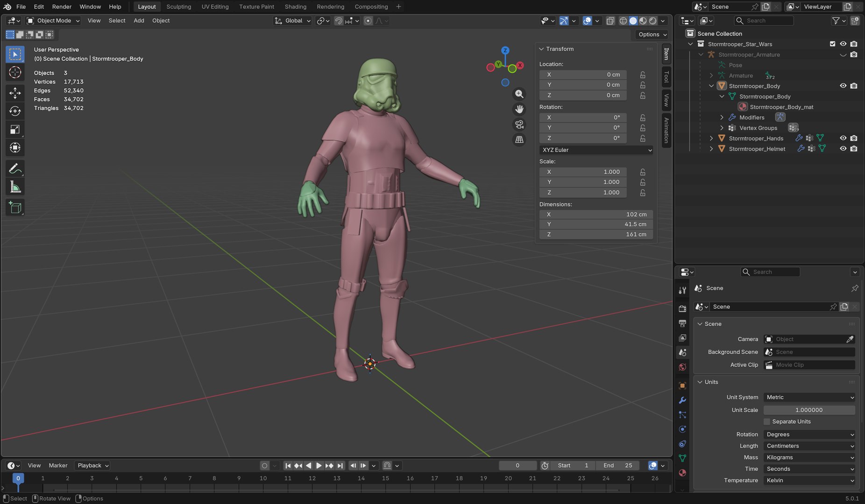Open the Modifiers wrench properties tab
This screenshot has height=504, width=865.
pos(682,400)
